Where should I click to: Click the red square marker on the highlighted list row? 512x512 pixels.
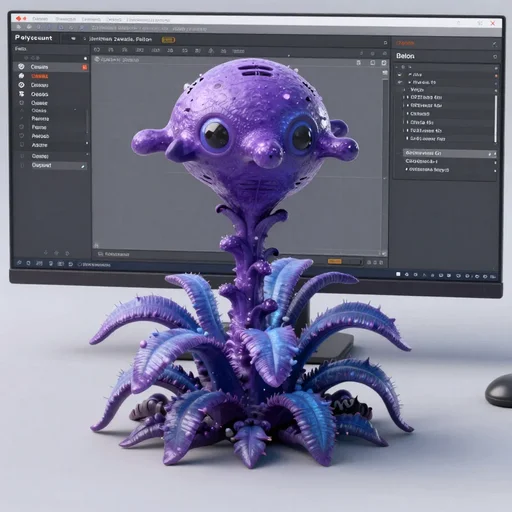(85, 67)
